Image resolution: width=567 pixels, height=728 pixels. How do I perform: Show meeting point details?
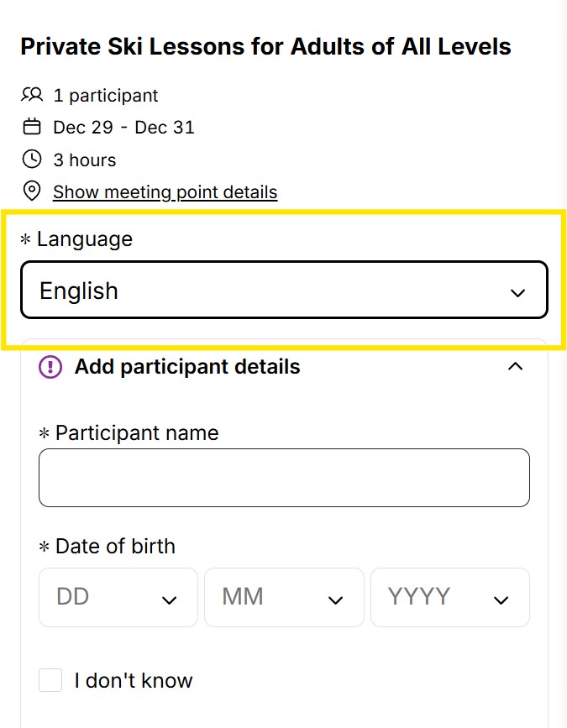[165, 191]
